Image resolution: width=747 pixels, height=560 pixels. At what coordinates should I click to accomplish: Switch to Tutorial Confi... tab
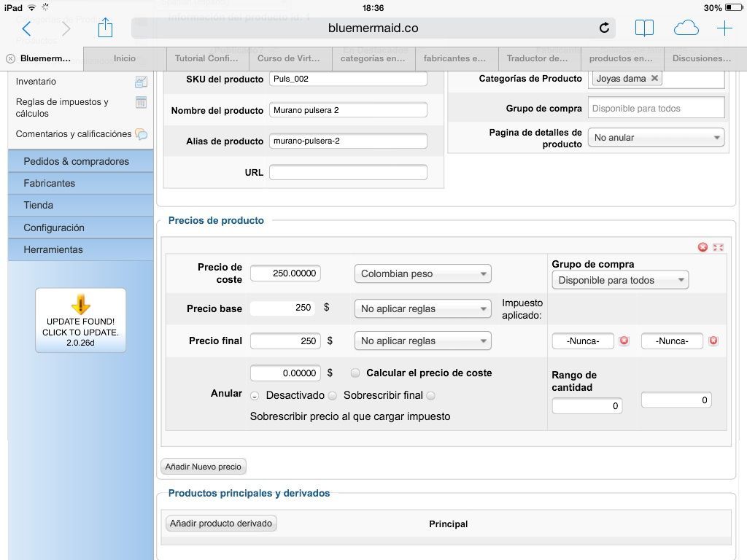click(x=208, y=58)
